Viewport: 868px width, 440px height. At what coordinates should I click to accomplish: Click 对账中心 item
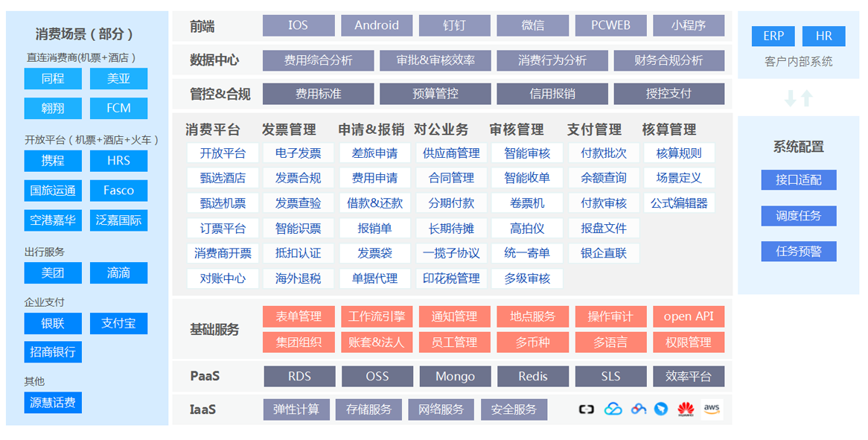click(223, 278)
